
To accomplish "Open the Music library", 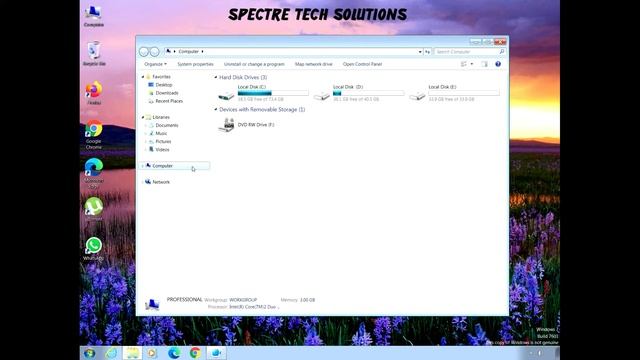I will 161,133.
